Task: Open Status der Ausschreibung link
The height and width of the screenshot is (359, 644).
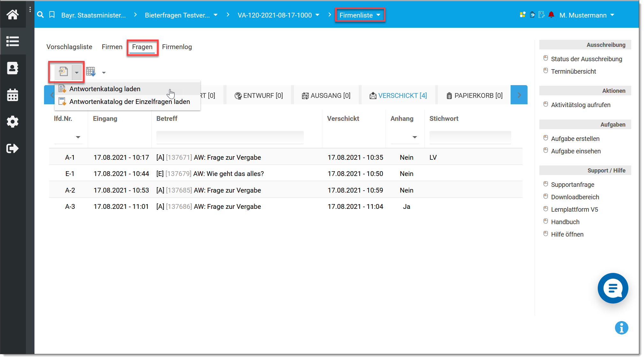Action: point(587,59)
